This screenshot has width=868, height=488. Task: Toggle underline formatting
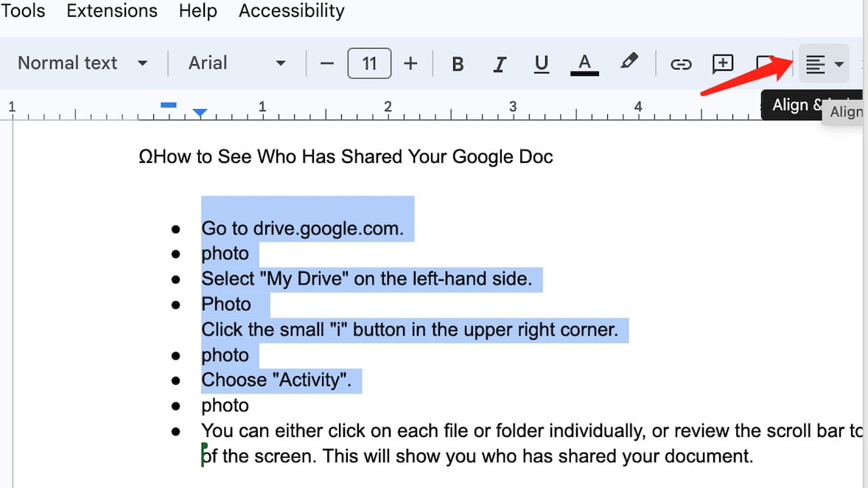542,64
